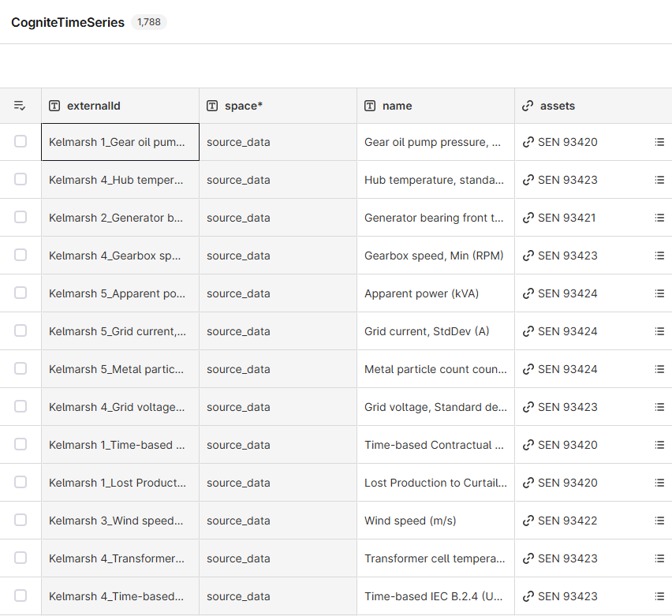This screenshot has width=672, height=616.
Task: Open list icon in Generator bearing front row
Action: click(x=659, y=218)
